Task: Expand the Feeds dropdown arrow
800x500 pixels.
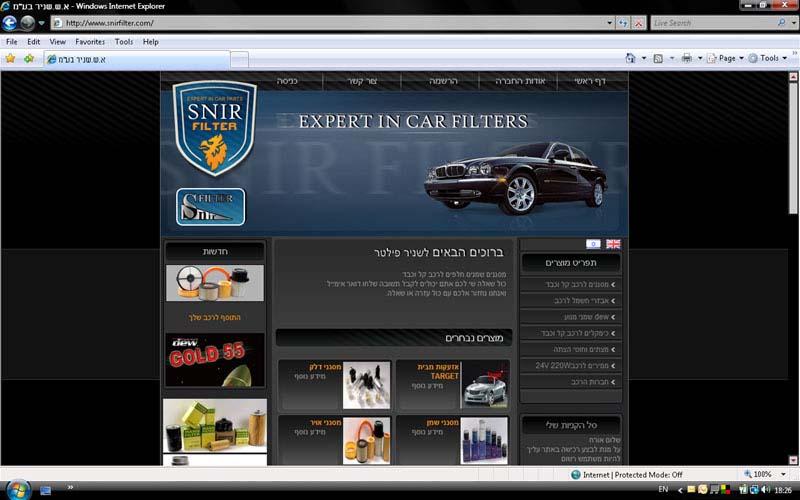Action: (672, 58)
